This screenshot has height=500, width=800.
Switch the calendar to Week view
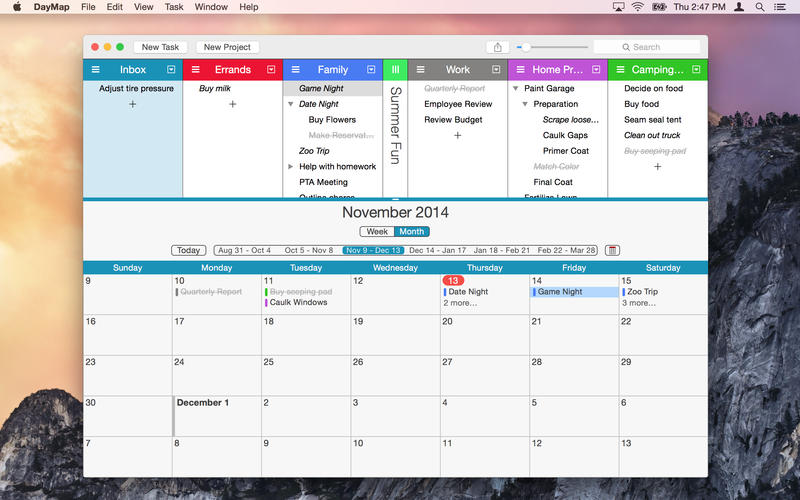pyautogui.click(x=377, y=232)
